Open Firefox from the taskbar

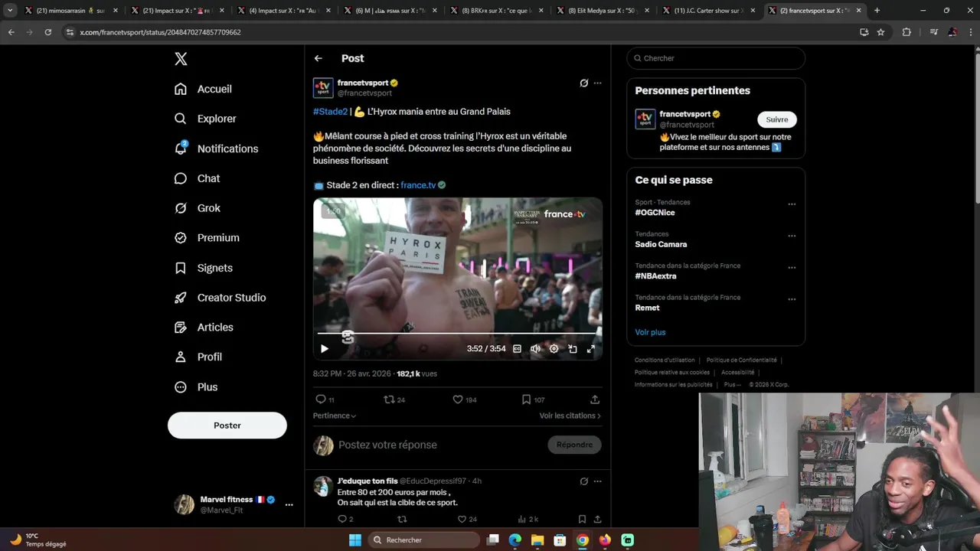pos(605,540)
